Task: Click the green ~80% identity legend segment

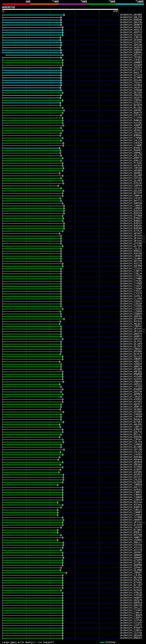Action: tap(101, 4)
